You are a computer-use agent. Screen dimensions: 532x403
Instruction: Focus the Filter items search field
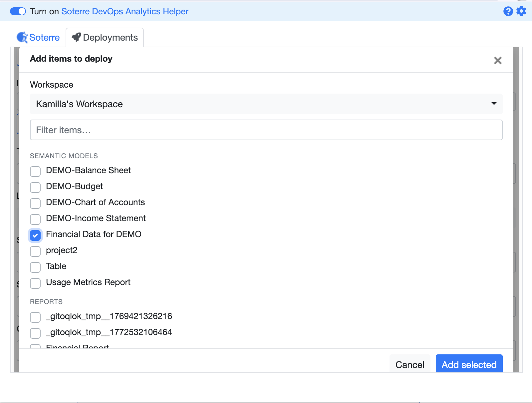(266, 130)
